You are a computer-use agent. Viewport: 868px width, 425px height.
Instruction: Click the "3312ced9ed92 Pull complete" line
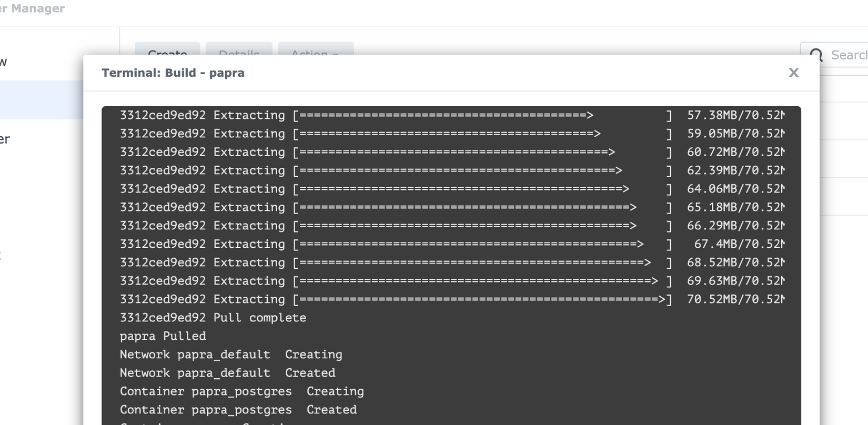(213, 318)
